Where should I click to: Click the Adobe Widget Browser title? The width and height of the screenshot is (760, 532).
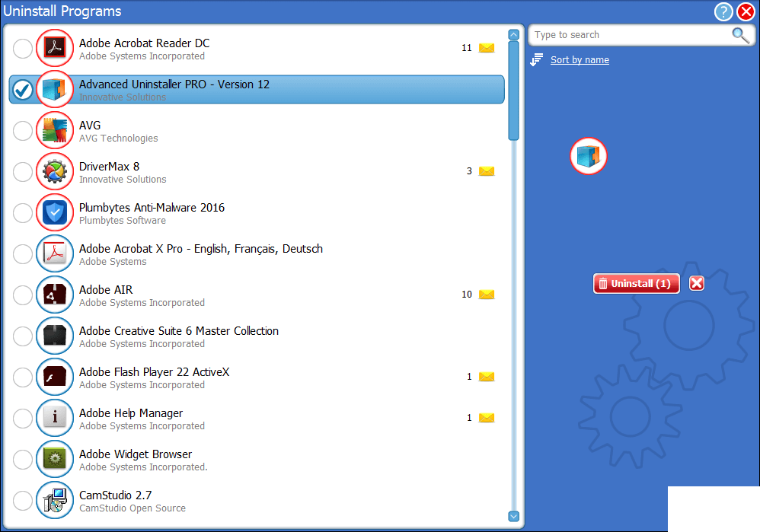(136, 454)
